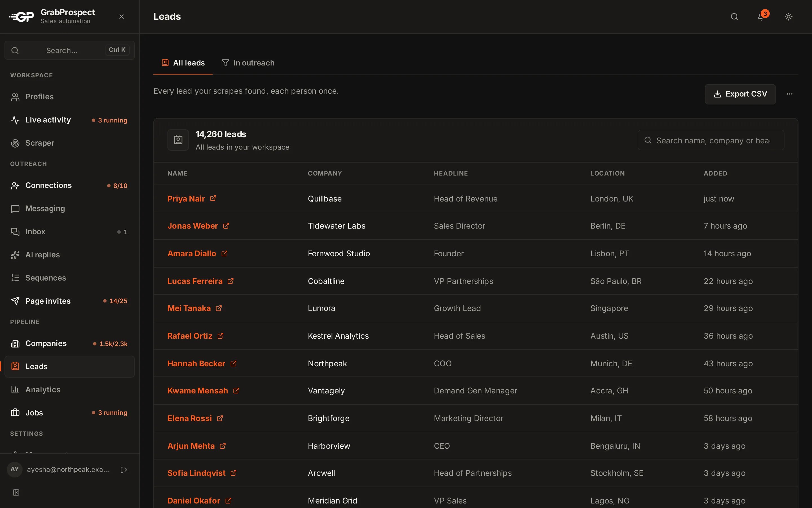Open Daniel Okafor's external link icon

click(x=228, y=500)
